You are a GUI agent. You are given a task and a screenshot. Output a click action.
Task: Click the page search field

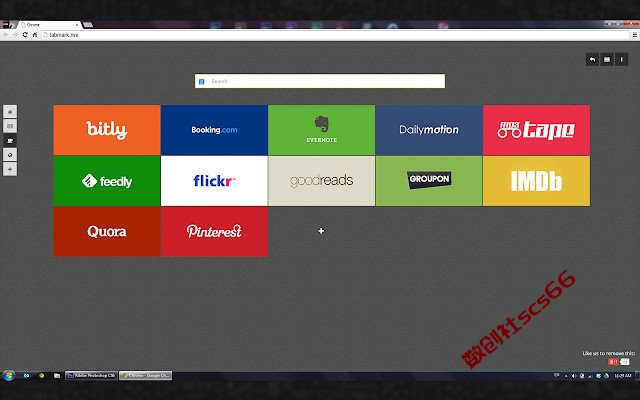coord(320,81)
